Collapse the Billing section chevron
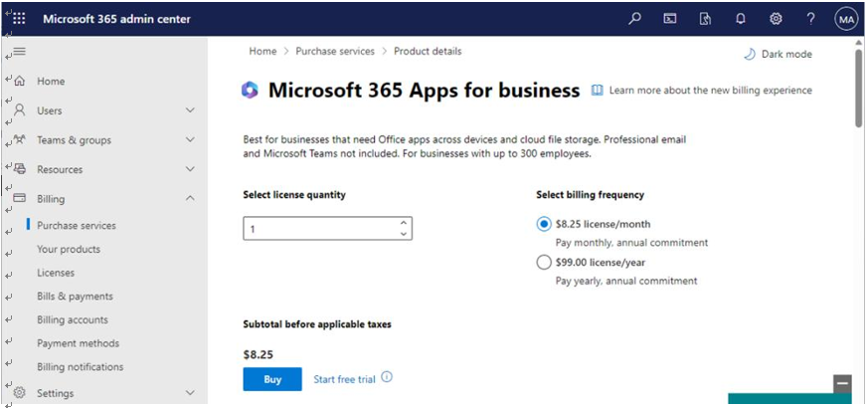868x408 pixels. pyautogui.click(x=190, y=198)
